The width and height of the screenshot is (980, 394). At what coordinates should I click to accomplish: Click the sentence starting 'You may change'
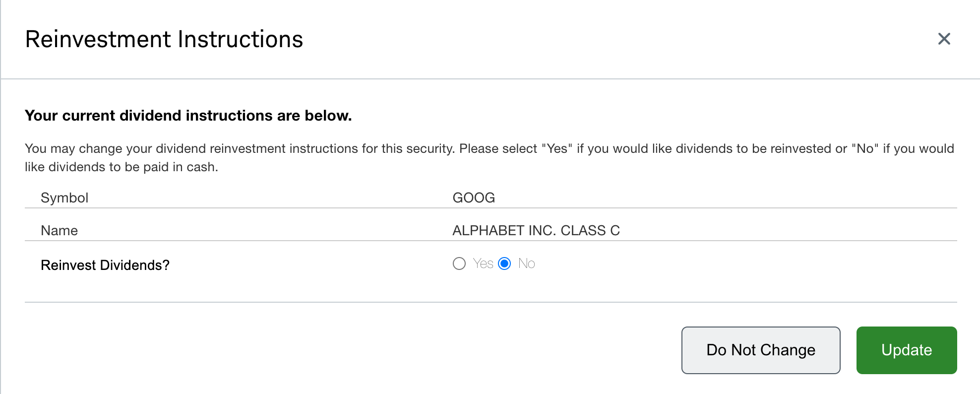pyautogui.click(x=239, y=149)
